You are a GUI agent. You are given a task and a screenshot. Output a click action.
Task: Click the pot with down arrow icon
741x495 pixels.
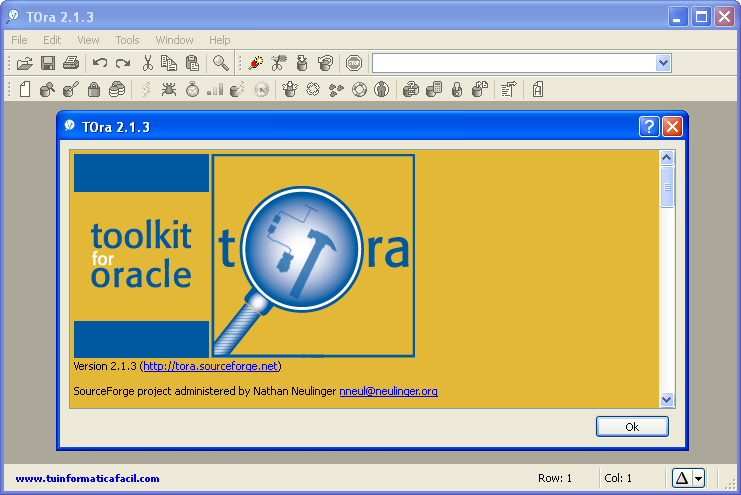(290, 89)
